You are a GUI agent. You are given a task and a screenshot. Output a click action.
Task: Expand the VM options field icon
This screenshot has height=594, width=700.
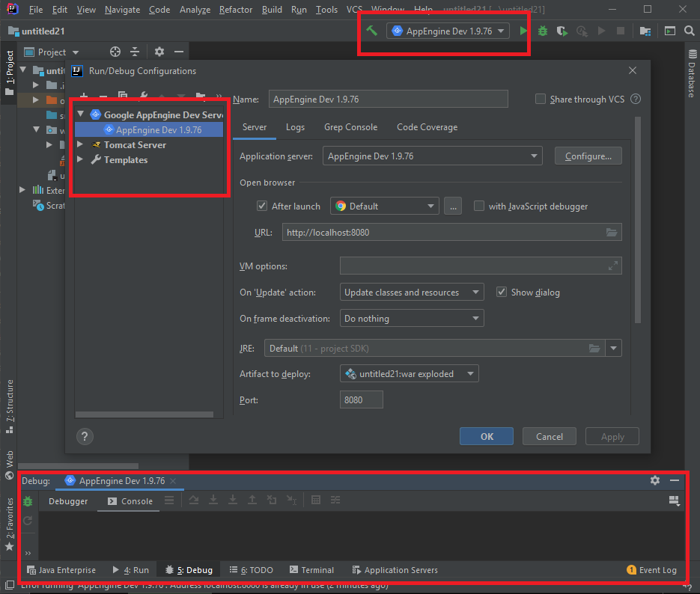click(x=613, y=266)
